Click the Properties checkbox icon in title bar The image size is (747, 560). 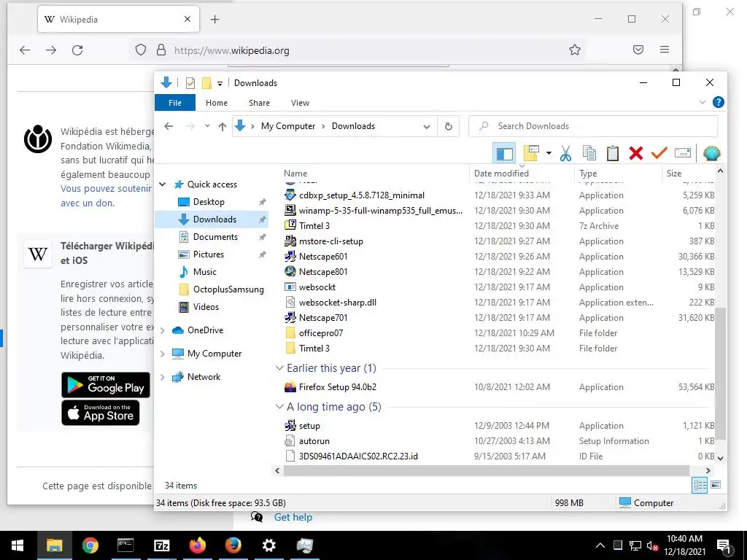tap(190, 83)
